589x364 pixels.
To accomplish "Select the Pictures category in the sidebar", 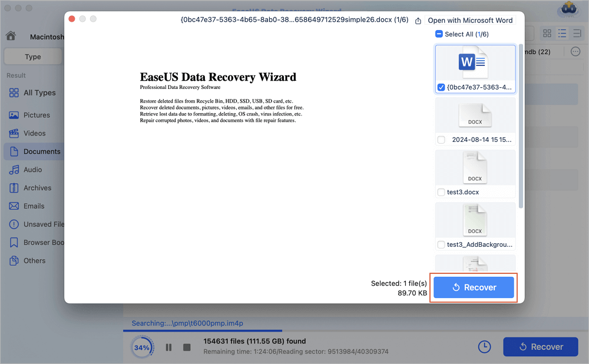I will pos(32,115).
